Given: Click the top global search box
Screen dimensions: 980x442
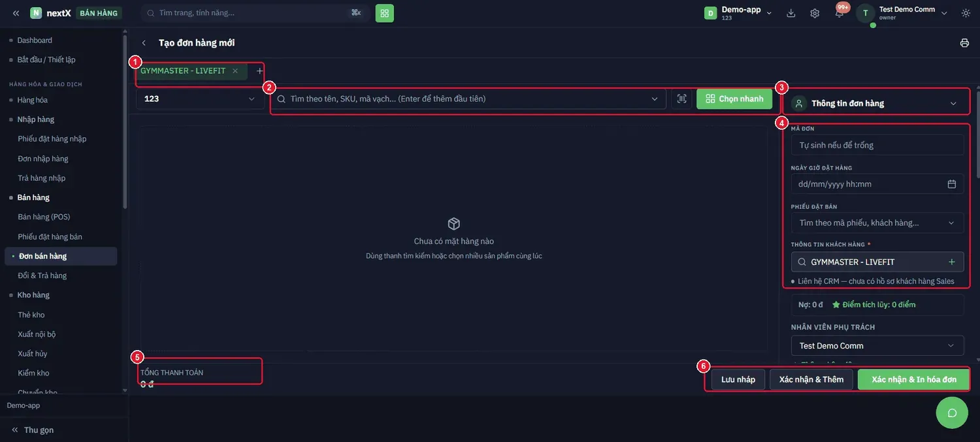Looking at the screenshot, I should tap(255, 13).
